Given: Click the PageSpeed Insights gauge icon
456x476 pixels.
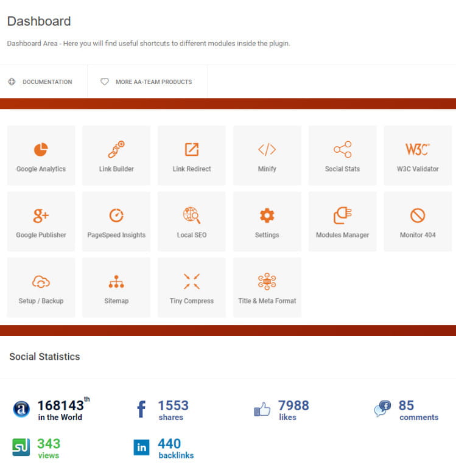Looking at the screenshot, I should coord(116,215).
